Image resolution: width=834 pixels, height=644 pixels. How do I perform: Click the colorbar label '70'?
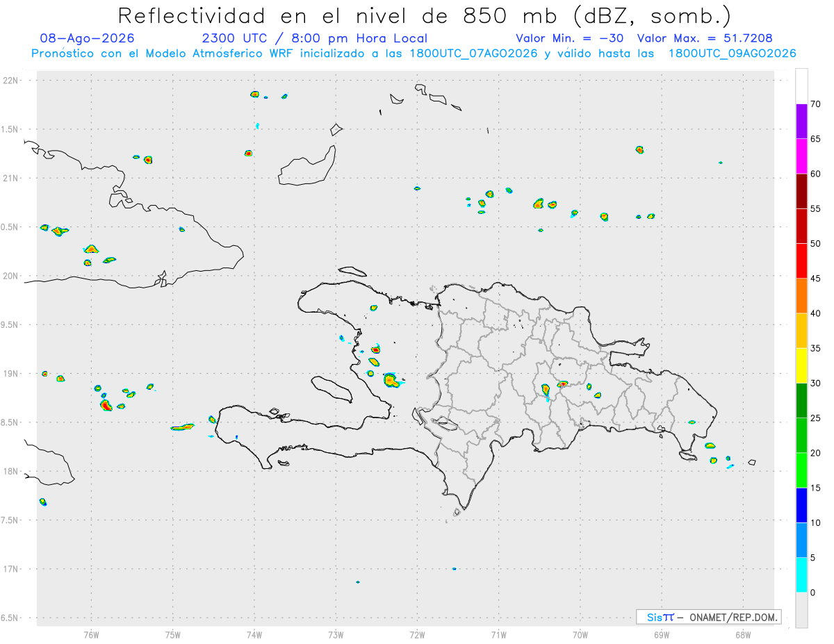click(x=815, y=104)
